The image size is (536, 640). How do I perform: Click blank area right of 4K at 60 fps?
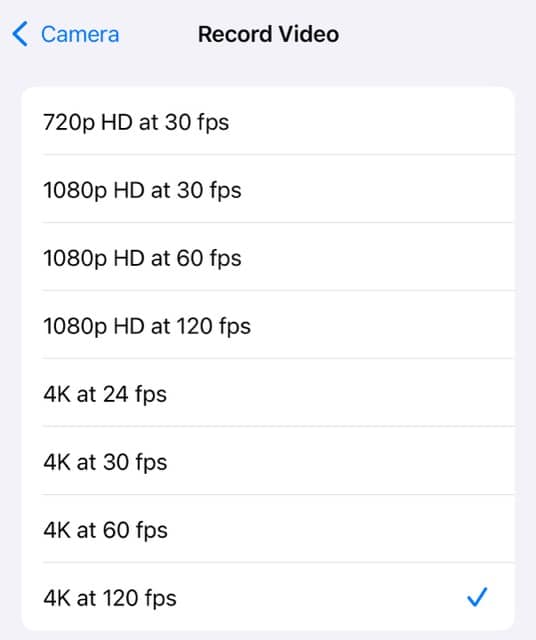pyautogui.click(x=341, y=529)
